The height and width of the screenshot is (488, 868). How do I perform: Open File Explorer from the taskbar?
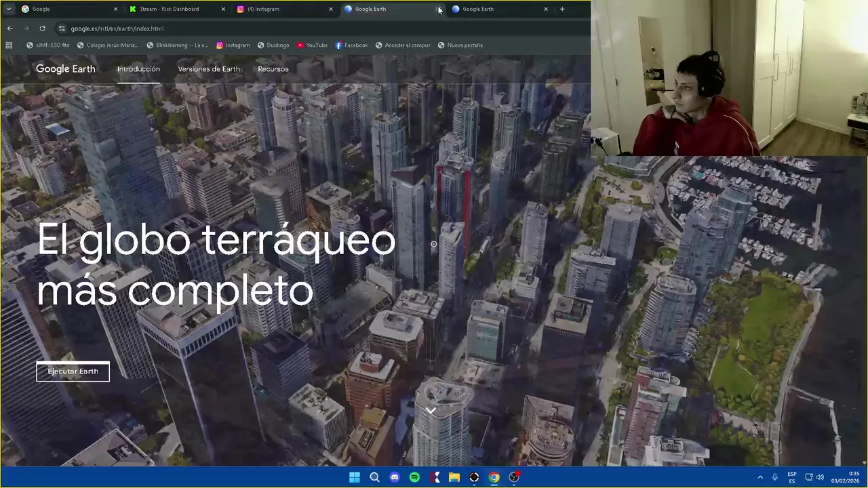(x=454, y=477)
